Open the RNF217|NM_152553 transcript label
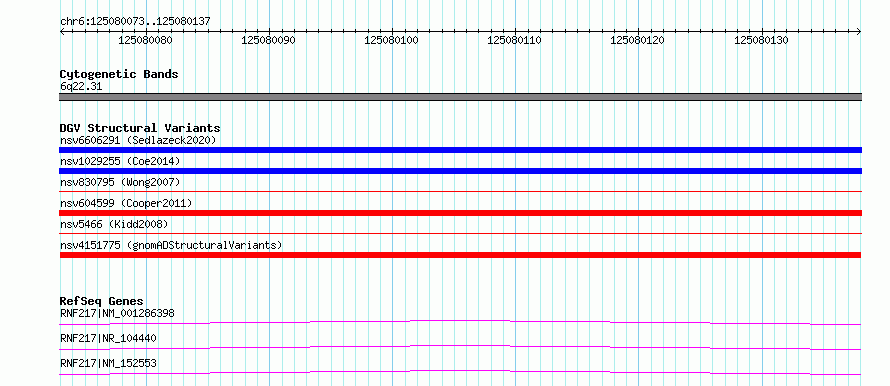The image size is (890, 386). point(108,363)
